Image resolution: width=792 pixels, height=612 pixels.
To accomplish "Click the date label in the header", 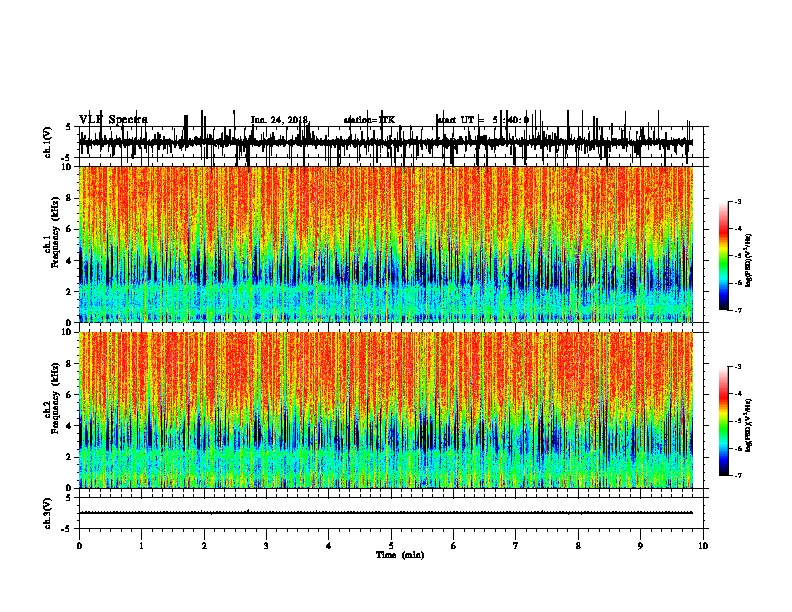I will click(279, 120).
